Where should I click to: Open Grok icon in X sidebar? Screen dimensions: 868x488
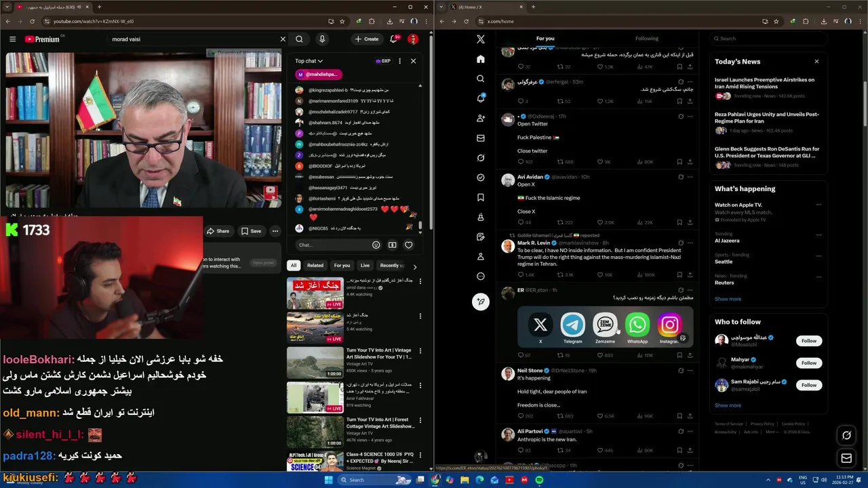481,158
